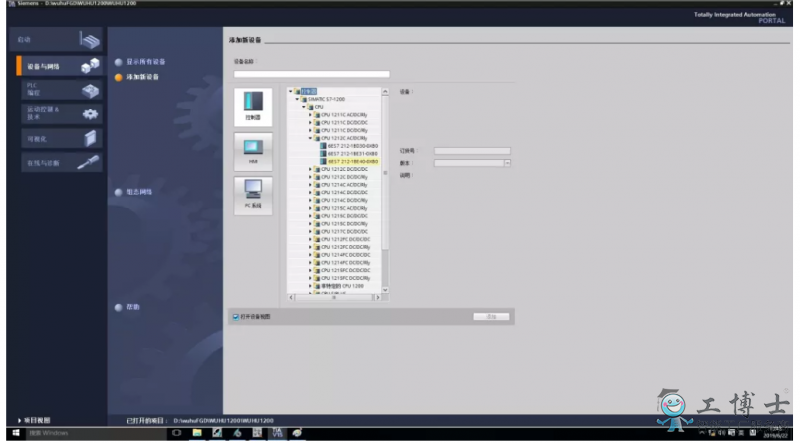Select CPU 1212FC DC/DC/DC row text
Image resolution: width=800 pixels, height=443 pixels.
tap(345, 239)
